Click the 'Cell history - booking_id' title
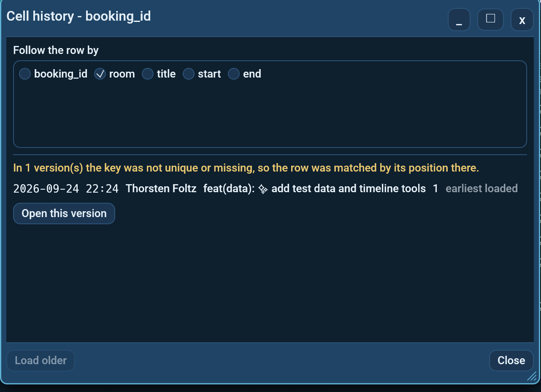Image resolution: width=541 pixels, height=392 pixels. pos(79,16)
